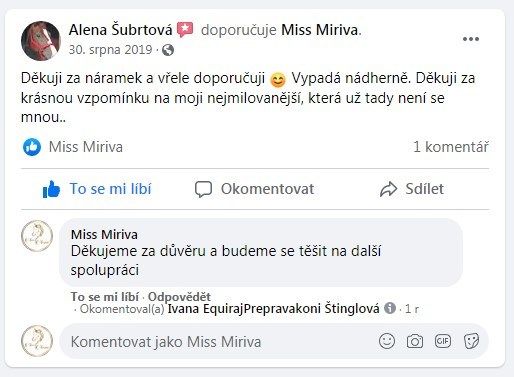Click the thumbs-up like icon
This screenshot has width=514, height=377.
point(51,189)
